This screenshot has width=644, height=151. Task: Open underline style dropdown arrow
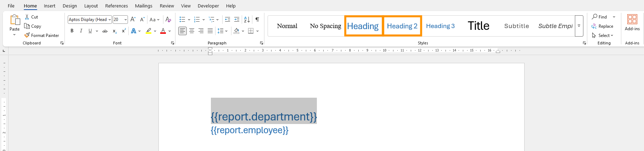click(97, 31)
